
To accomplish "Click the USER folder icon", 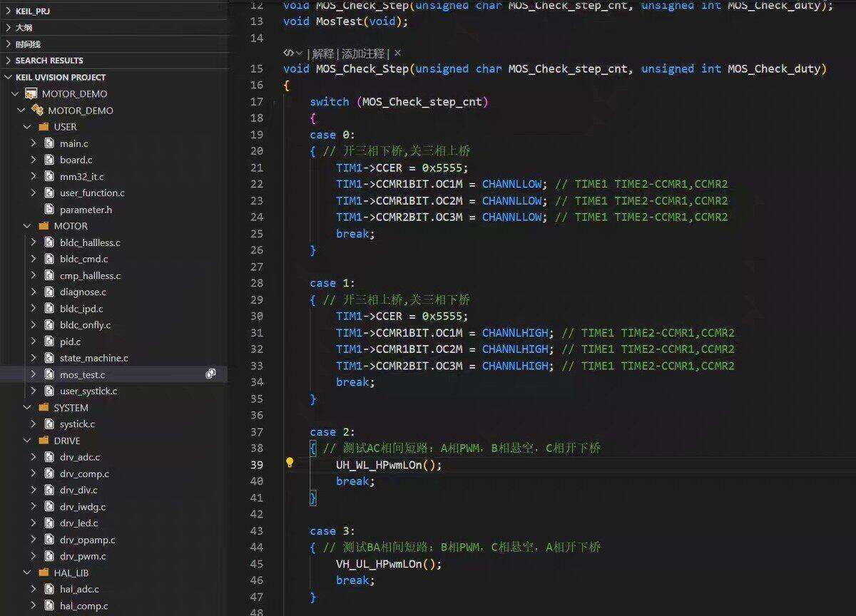I will coord(44,127).
